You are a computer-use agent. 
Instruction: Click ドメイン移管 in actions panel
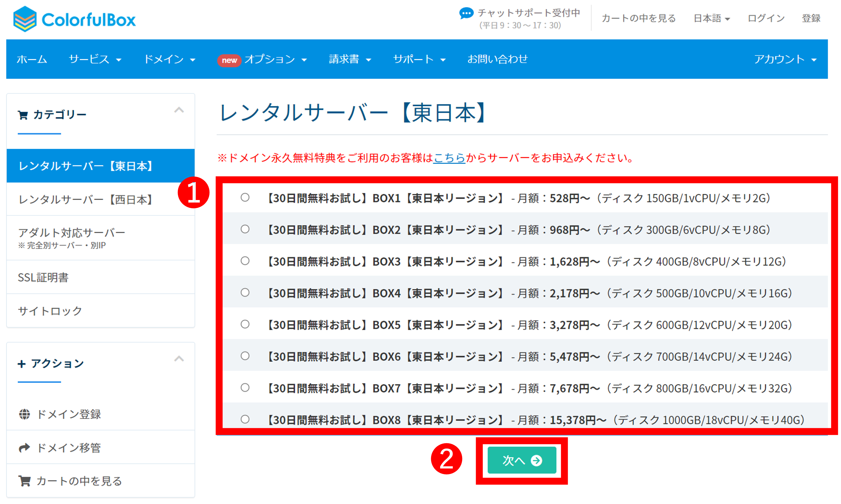(x=101, y=448)
